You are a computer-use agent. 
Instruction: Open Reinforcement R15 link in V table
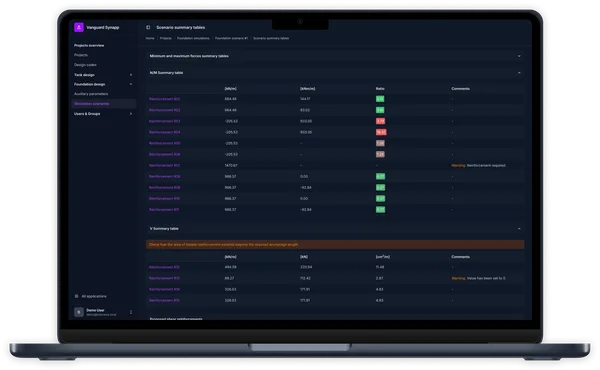pyautogui.click(x=164, y=300)
